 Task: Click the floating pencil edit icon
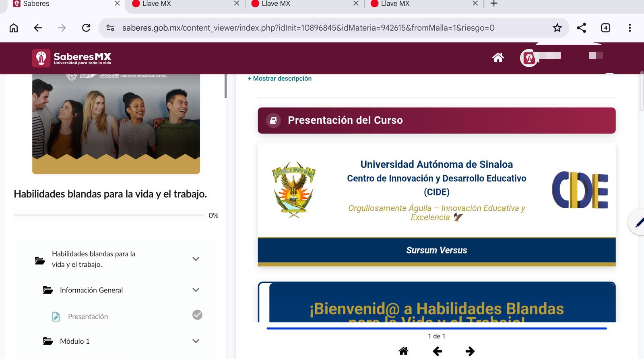(638, 222)
